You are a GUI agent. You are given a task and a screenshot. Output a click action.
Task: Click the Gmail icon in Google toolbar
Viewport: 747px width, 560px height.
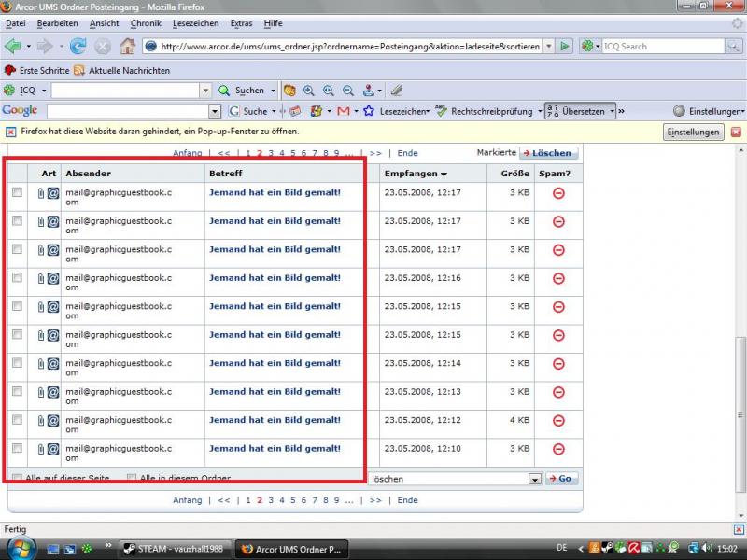click(344, 111)
